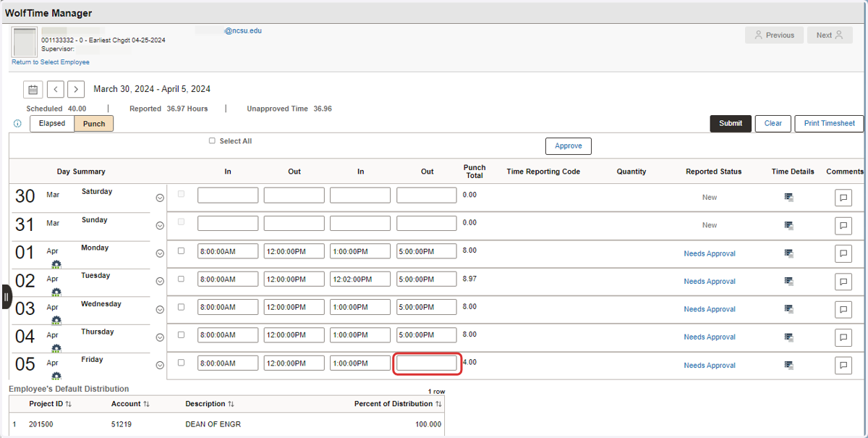This screenshot has width=868, height=438.
Task: Open Comments bubble for Saturday 30
Action: click(843, 198)
